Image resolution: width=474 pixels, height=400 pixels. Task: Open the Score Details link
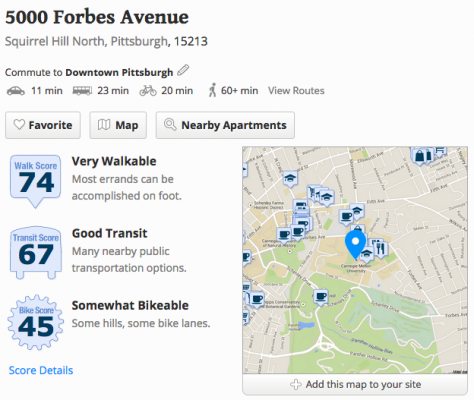[x=41, y=370]
